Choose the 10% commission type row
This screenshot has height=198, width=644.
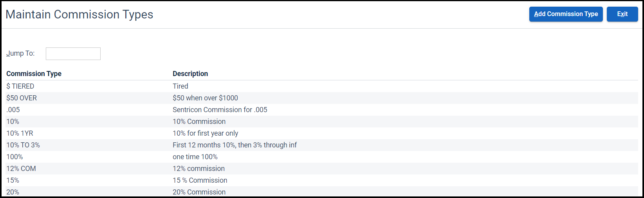click(x=13, y=122)
